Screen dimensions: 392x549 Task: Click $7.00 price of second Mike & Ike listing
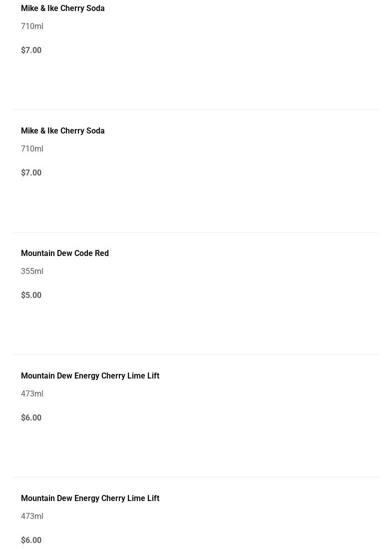[x=31, y=173]
